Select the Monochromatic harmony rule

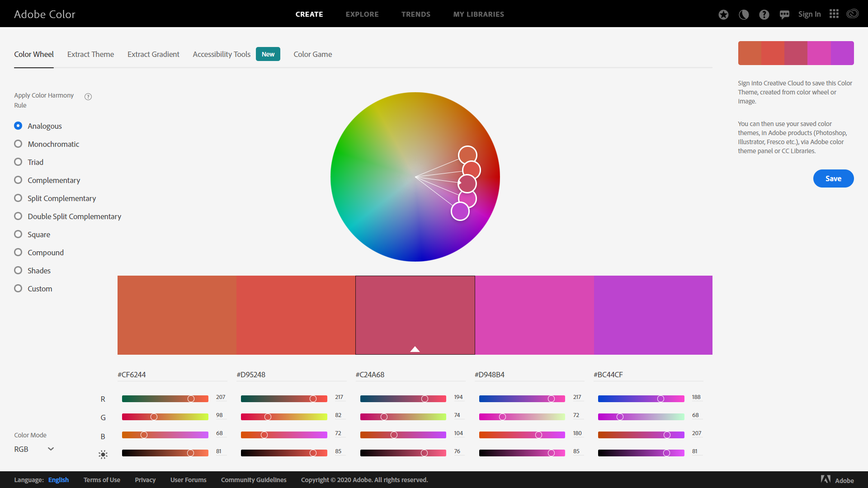point(18,144)
